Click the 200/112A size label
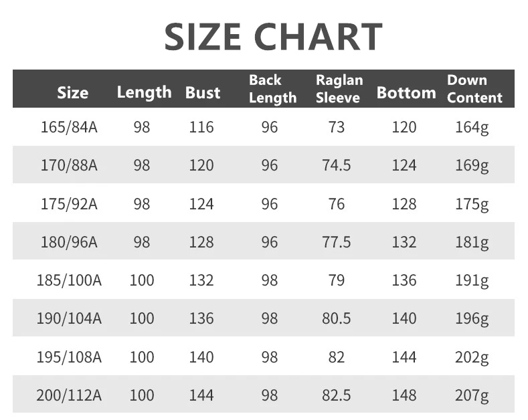Viewport: 528px width, 420px height. pos(69,395)
